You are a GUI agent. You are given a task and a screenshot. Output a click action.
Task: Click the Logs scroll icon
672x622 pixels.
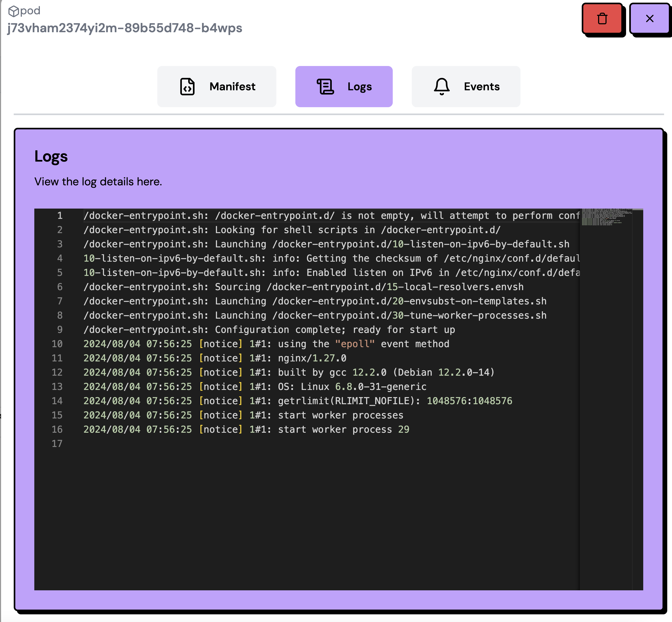coord(325,87)
